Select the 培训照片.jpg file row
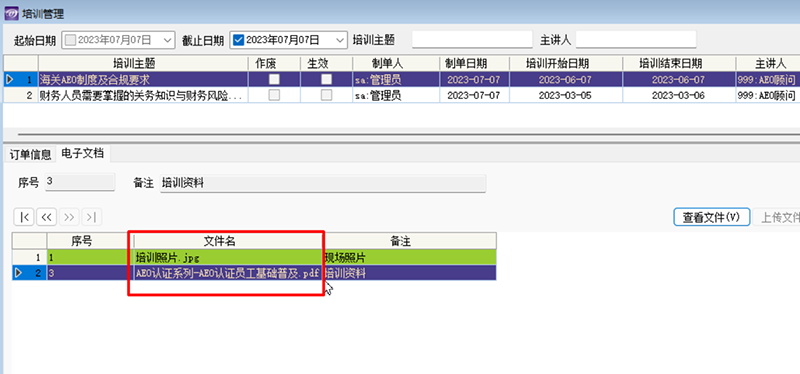This screenshot has width=800, height=374. click(254, 257)
